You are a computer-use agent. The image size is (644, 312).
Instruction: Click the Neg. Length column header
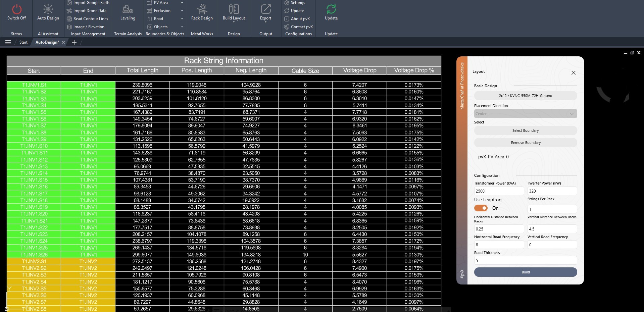(251, 70)
